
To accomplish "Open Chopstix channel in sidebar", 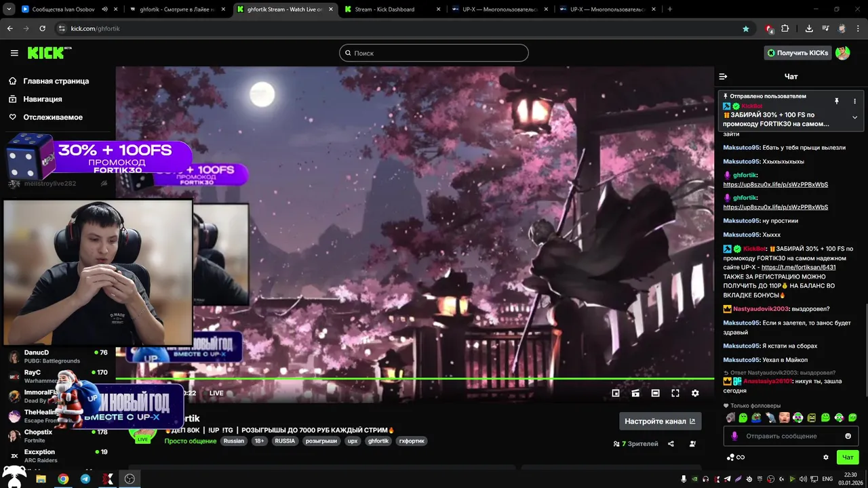I will 58,436.
